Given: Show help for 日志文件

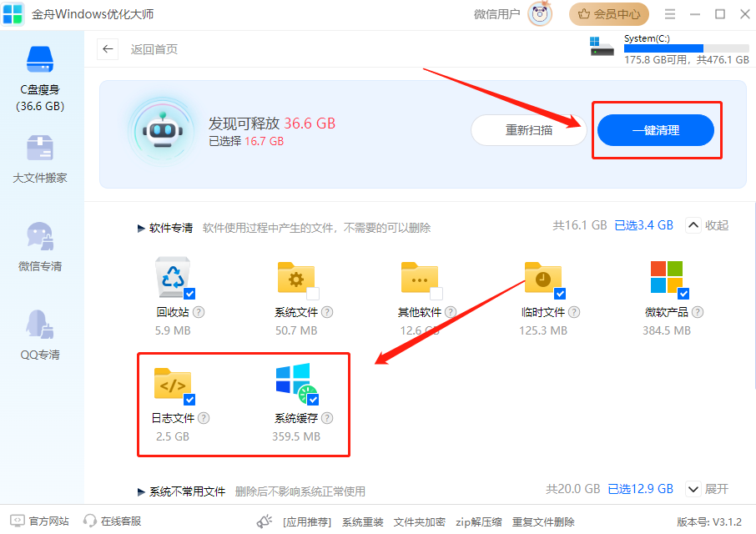Looking at the screenshot, I should (204, 418).
